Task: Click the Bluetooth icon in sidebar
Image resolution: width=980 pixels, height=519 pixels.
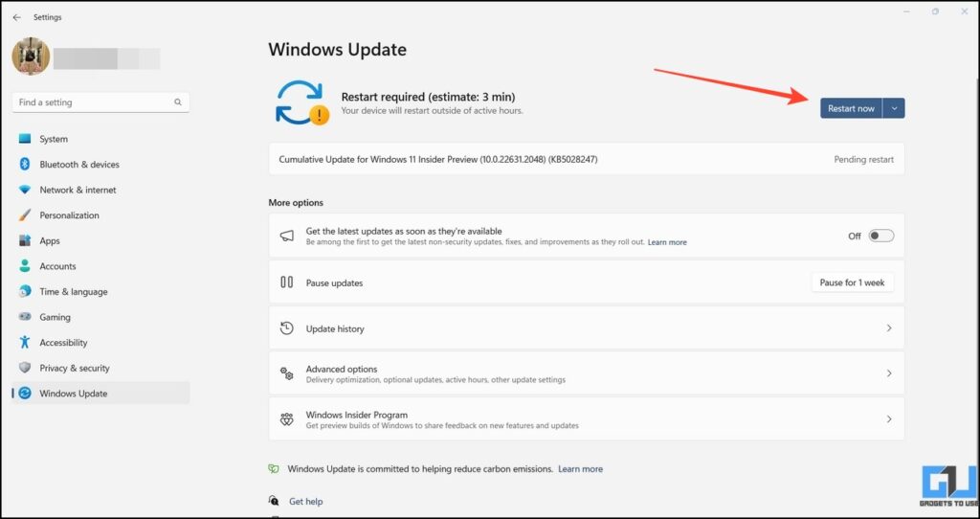Action: pos(25,165)
